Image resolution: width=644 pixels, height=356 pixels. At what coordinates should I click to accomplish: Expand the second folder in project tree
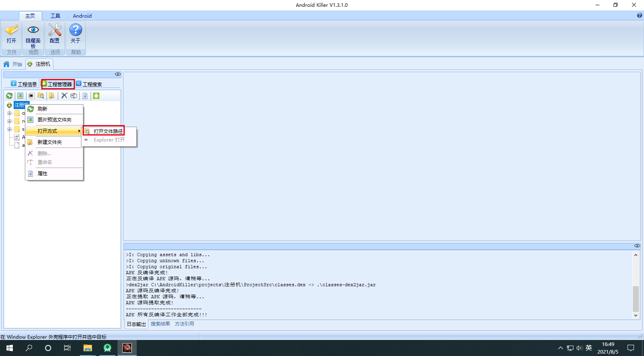pyautogui.click(x=9, y=121)
